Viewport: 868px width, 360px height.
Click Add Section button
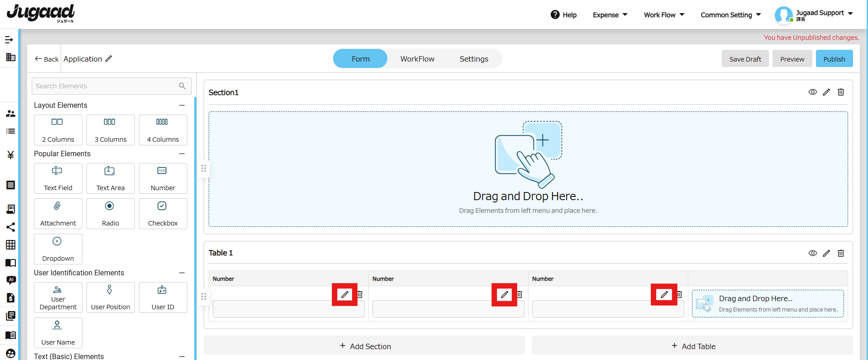tap(364, 346)
